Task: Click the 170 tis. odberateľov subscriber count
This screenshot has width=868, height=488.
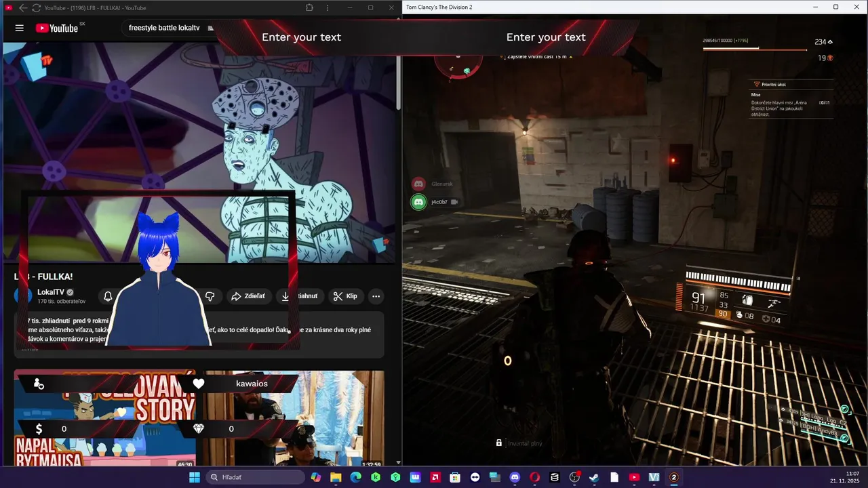Action: [x=62, y=301]
